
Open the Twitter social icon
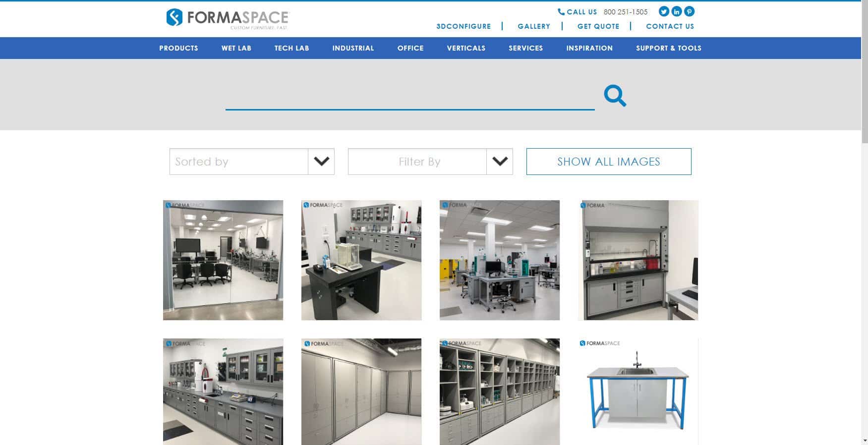point(664,11)
